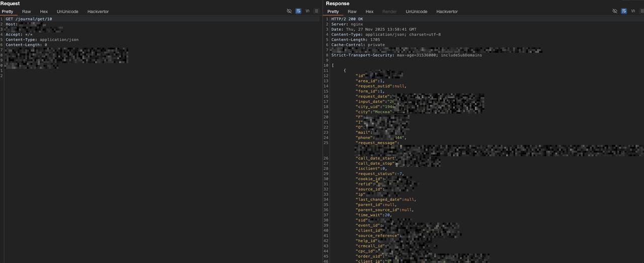Click the "form_id":1 JSON line

click(370, 92)
